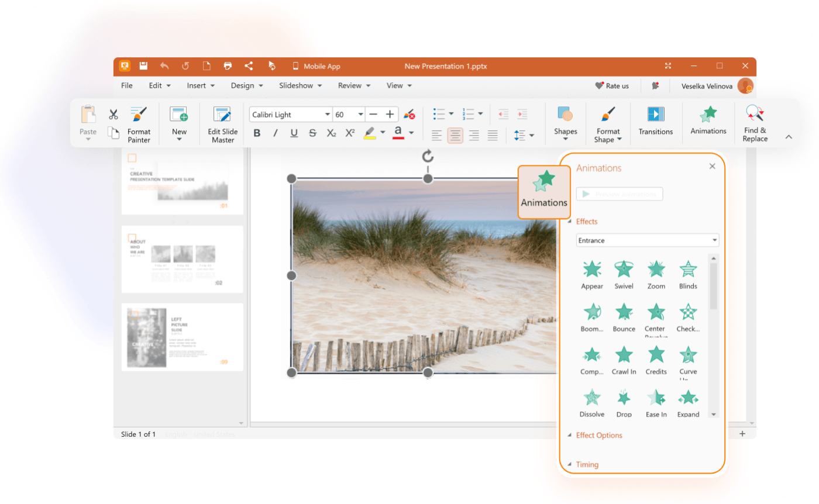
Task: Toggle Bold text formatting
Action: click(x=257, y=133)
